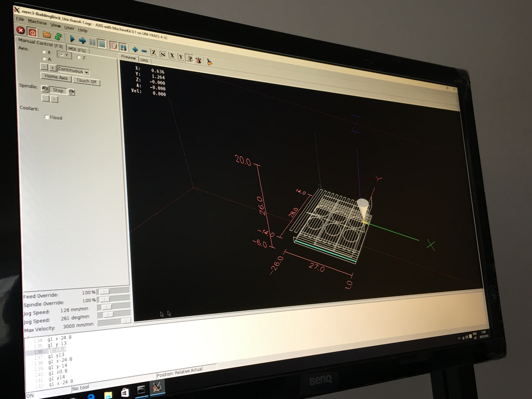This screenshot has width=532, height=399.
Task: Open the View menu
Action: (x=55, y=25)
